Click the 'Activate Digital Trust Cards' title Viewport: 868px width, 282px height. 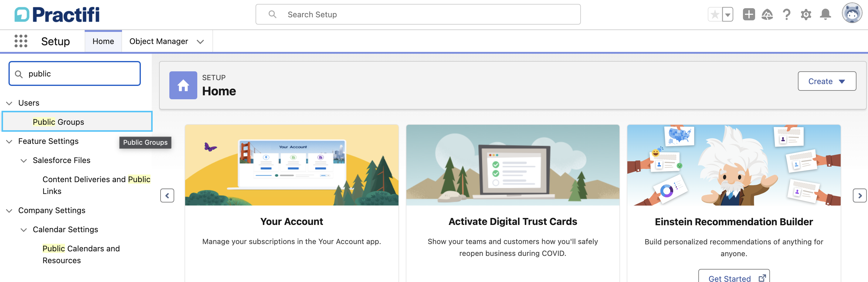pos(513,221)
